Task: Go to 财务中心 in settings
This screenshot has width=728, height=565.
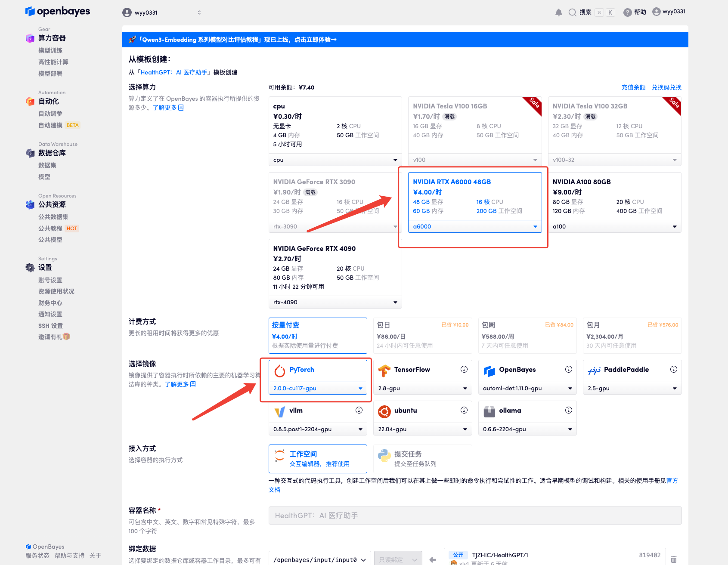Action: 50,303
